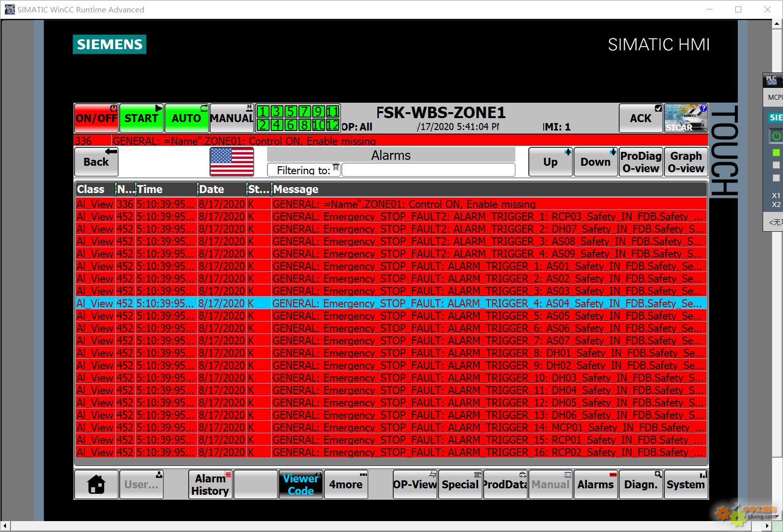This screenshot has width=783, height=532.
Task: Select ALARM_TRIGGER_8 DH01 Safety alarm row
Action: pyautogui.click(x=391, y=353)
